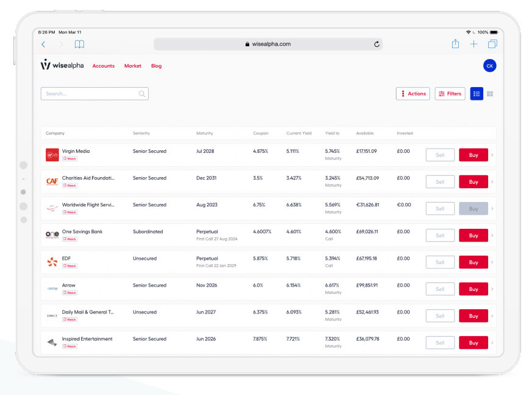532x395 pixels.
Task: Sell the Arrow bond
Action: point(440,289)
